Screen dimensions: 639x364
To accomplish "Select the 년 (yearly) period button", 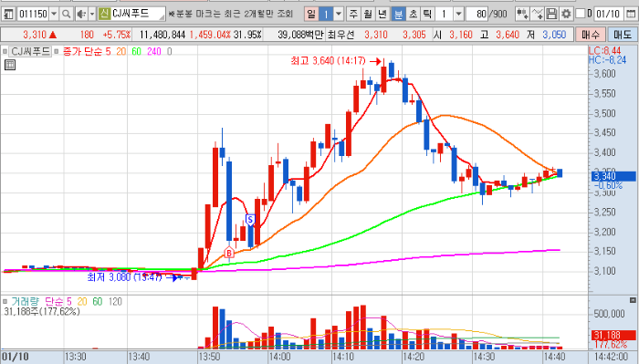I will (x=382, y=15).
